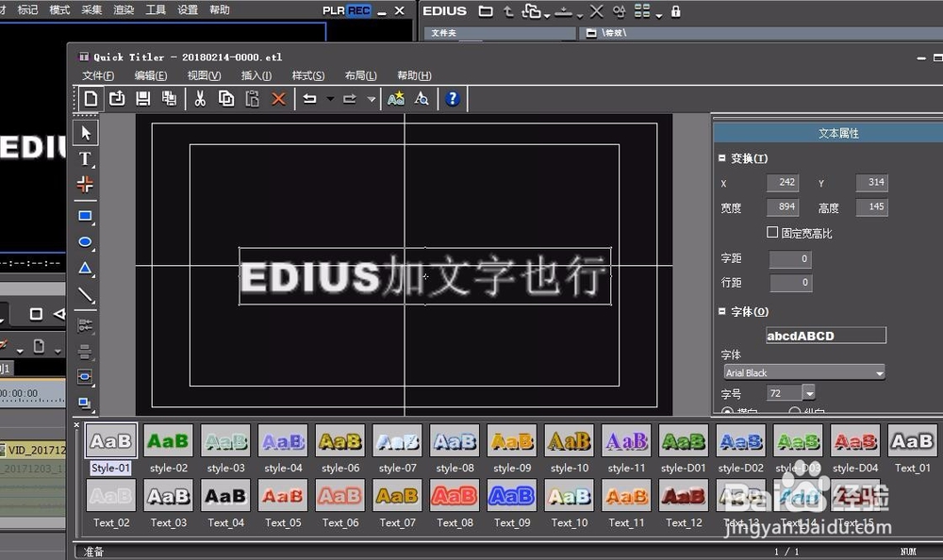Click the EDIUS title text on canvas

click(424, 276)
